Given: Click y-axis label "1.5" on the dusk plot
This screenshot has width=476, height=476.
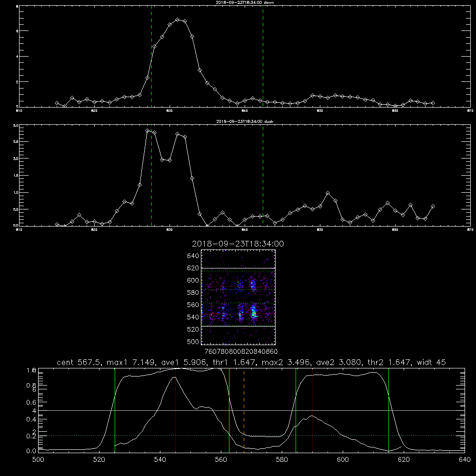Looking at the screenshot, I should pos(16,176).
